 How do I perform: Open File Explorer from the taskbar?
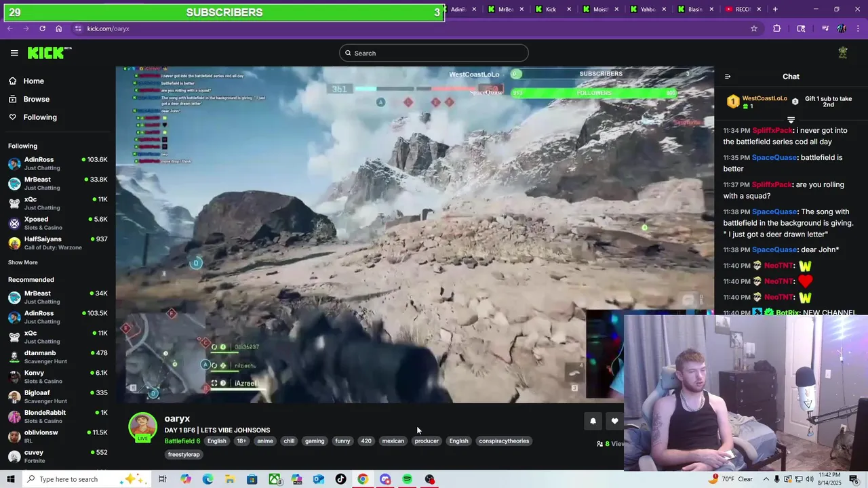click(230, 479)
